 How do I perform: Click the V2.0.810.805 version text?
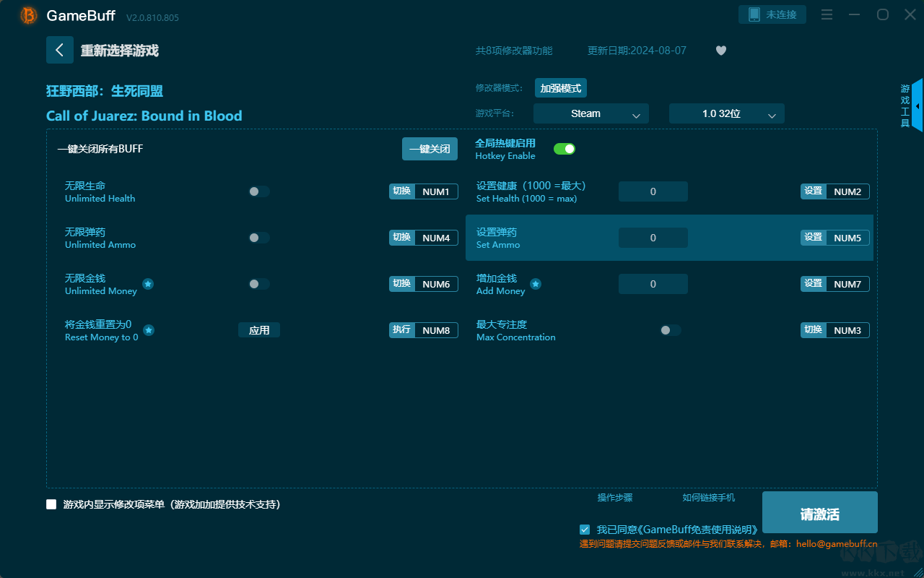click(x=152, y=17)
